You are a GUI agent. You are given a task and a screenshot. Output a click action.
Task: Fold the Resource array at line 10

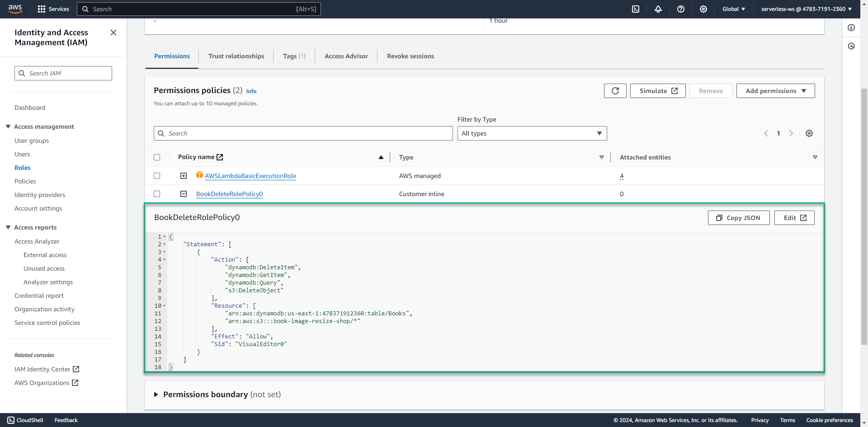(165, 306)
